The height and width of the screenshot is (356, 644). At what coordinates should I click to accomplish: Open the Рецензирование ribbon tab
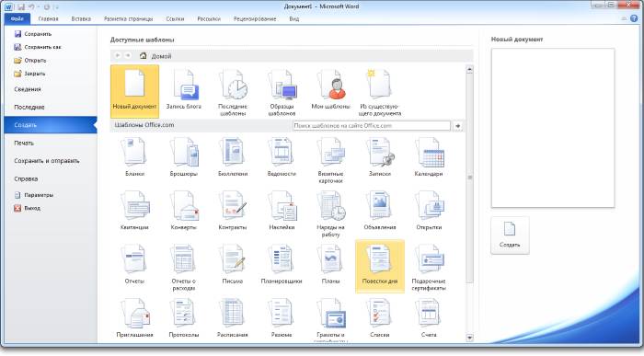point(255,19)
